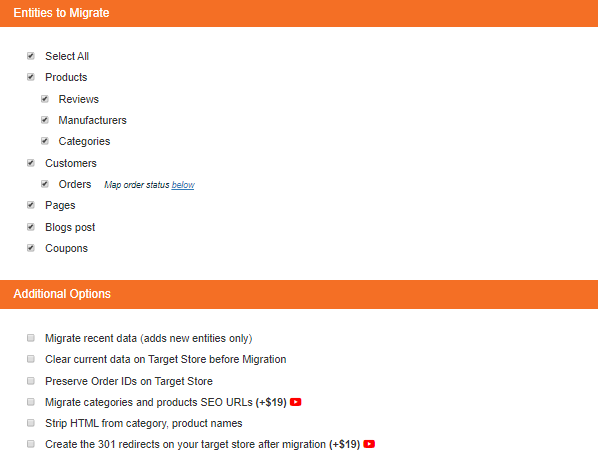Enable Clear current data on Target Store
The height and width of the screenshot is (465, 600).
tap(31, 359)
